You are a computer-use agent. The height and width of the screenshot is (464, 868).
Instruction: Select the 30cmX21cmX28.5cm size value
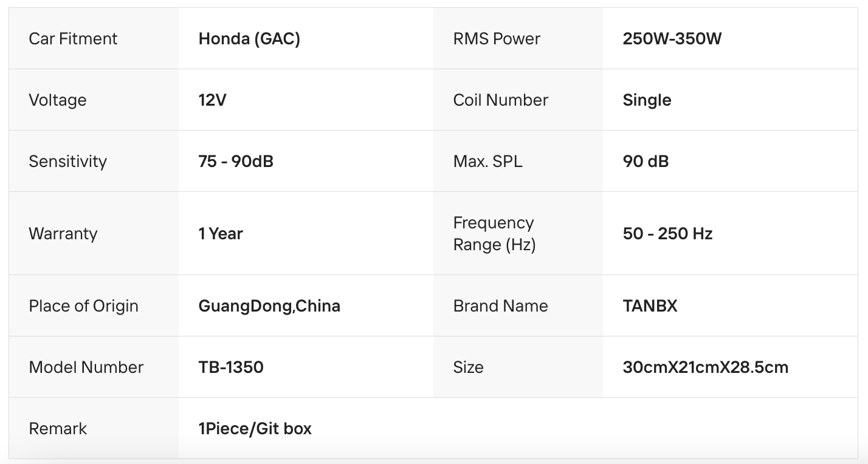[705, 367]
